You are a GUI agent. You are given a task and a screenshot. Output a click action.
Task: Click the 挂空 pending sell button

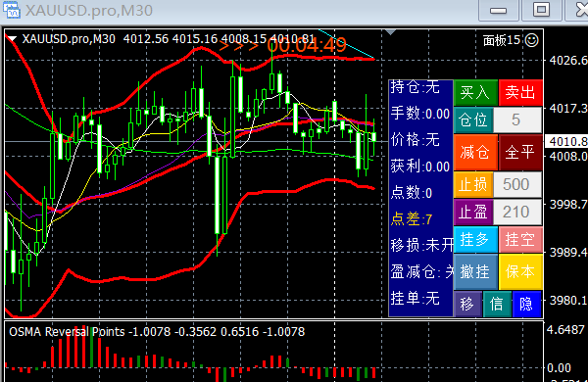[520, 239]
